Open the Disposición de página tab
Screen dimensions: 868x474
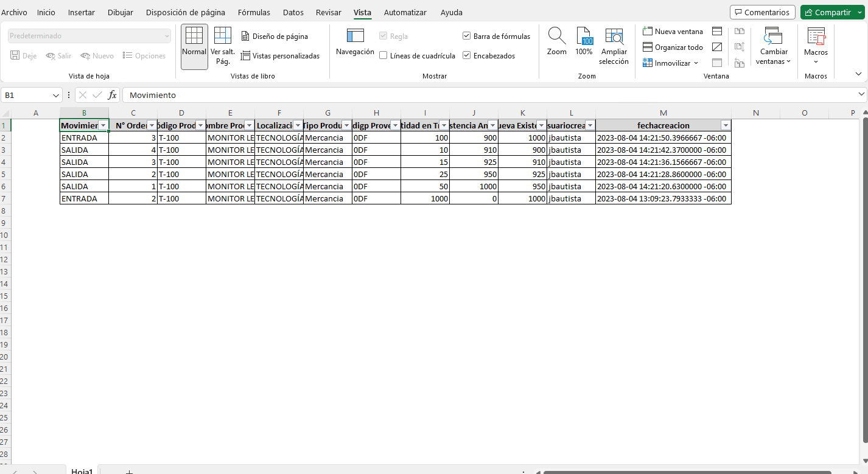click(186, 12)
